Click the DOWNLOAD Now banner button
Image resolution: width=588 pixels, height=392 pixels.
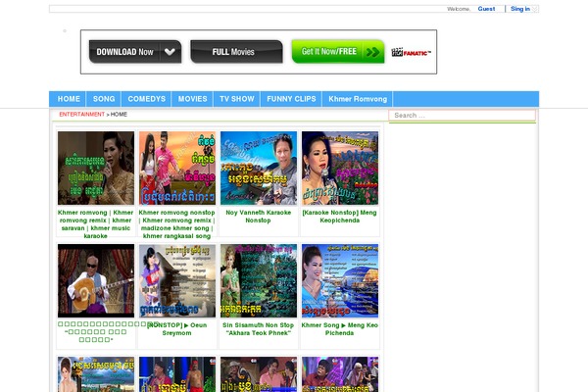[x=135, y=52]
